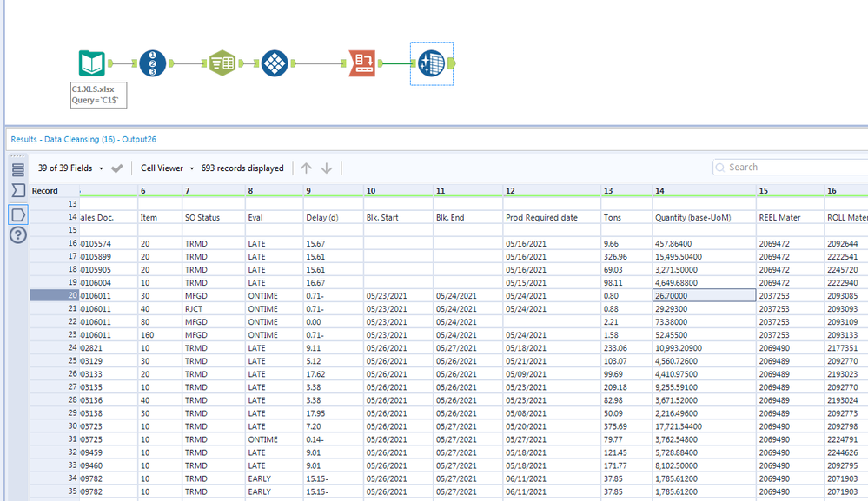Apply field selection checkmark icon
The height and width of the screenshot is (501, 868).
(x=116, y=168)
